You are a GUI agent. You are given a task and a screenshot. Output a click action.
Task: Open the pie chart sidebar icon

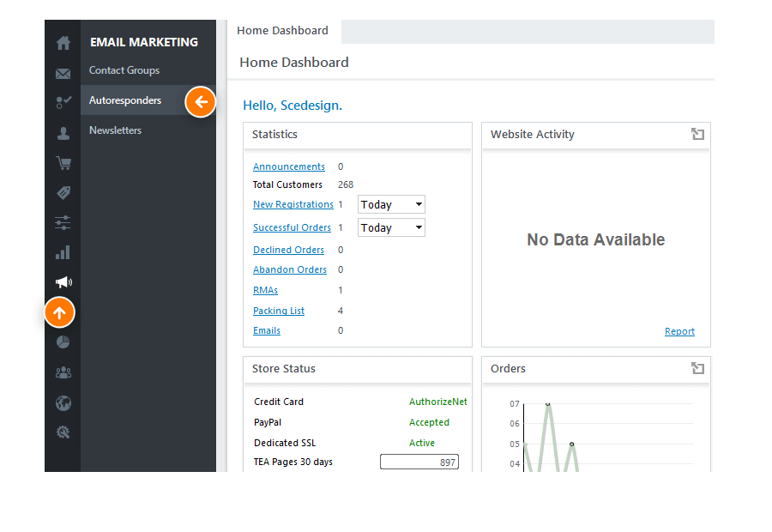63,342
